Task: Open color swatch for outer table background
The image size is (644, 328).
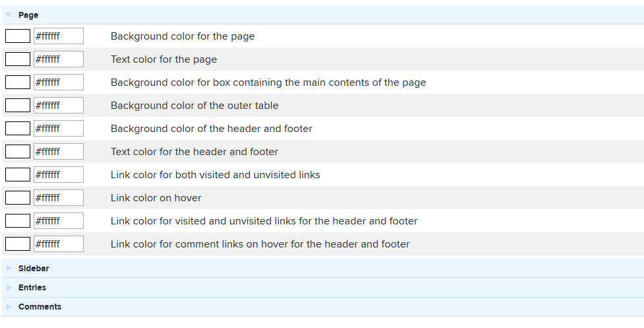Action: click(18, 105)
